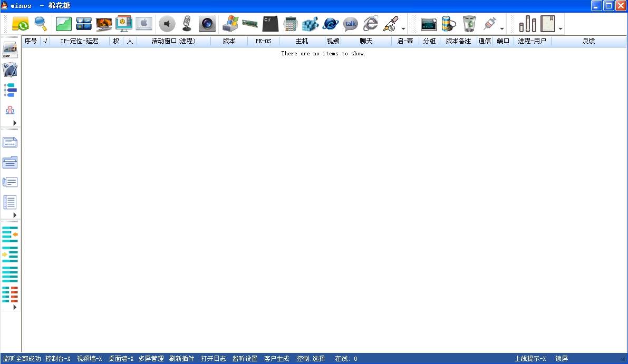Expand arrow below teal-red rows sidebar icon

click(15, 307)
